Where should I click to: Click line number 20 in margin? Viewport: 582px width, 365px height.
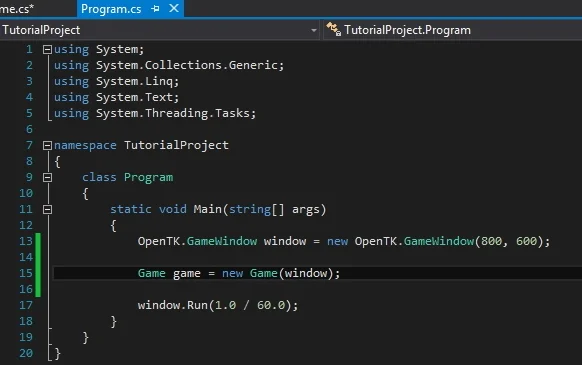pos(26,353)
